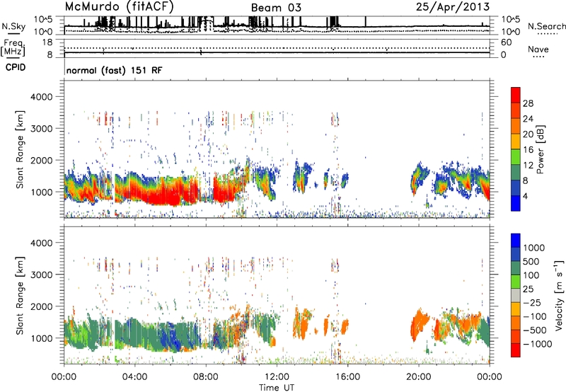
Task: Pick the yellow segment of Power colorbar
Action: pyautogui.click(x=516, y=141)
